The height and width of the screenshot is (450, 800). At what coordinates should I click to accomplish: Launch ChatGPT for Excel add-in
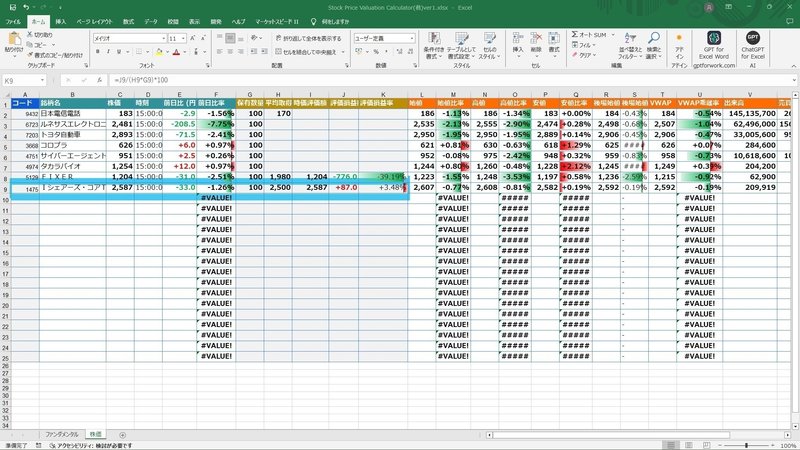point(753,45)
